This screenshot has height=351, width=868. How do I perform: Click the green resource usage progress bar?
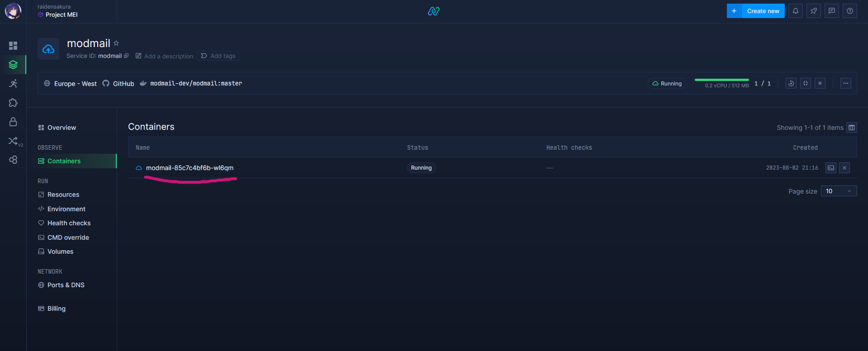point(721,80)
